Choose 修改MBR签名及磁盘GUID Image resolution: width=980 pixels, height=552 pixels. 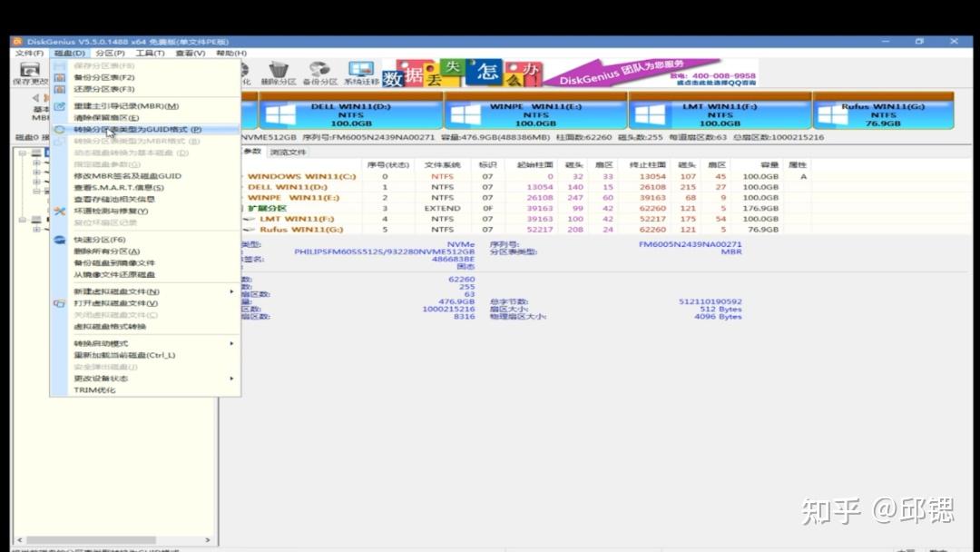145,175
